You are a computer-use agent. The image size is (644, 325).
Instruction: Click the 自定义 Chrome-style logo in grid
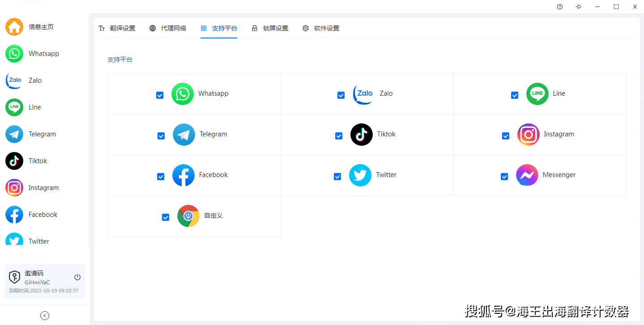188,216
